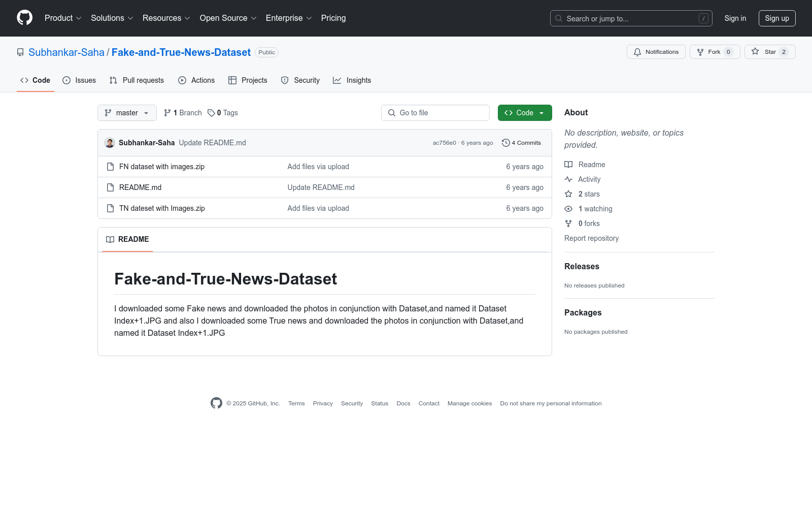This screenshot has width=812, height=508.
Task: Open the TN dateset with Images.zip file
Action: coord(162,208)
